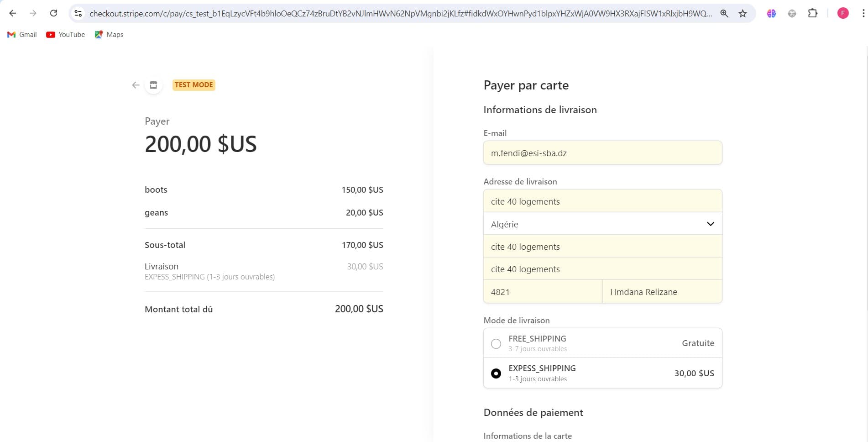Reload the Stripe checkout page
Image resolution: width=868 pixels, height=442 pixels.
click(53, 13)
